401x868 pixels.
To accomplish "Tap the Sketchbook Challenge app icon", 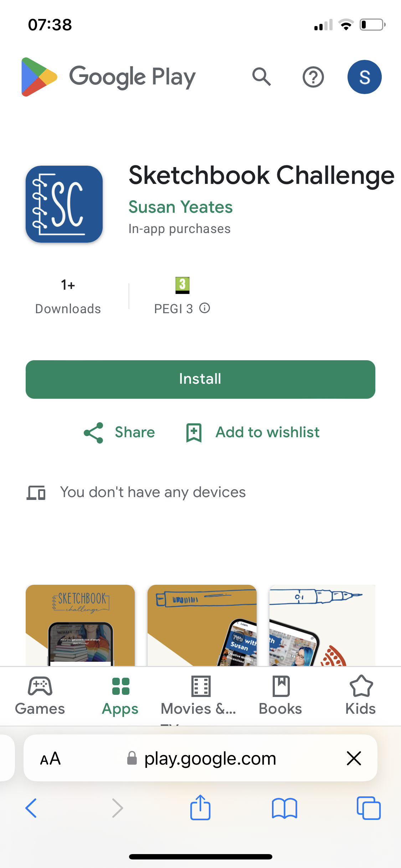I will 64,204.
